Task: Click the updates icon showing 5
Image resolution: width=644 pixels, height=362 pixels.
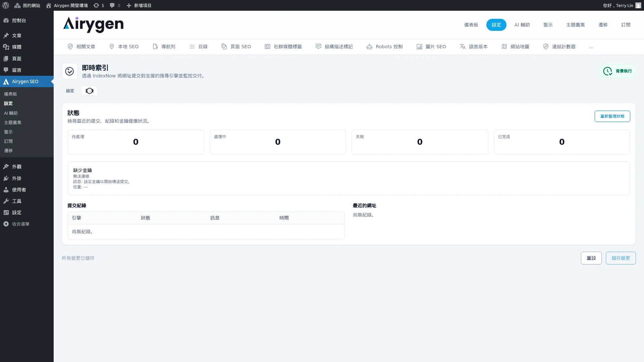Action: [x=99, y=5]
